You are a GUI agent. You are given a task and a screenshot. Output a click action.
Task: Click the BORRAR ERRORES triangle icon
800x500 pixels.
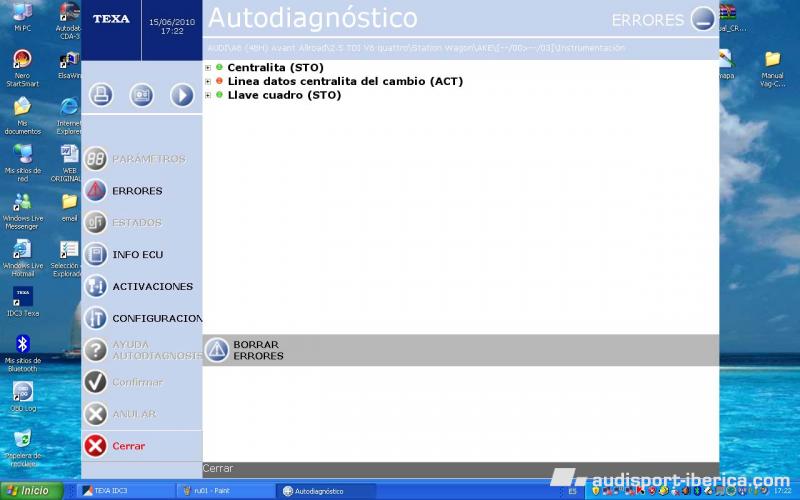tap(217, 350)
